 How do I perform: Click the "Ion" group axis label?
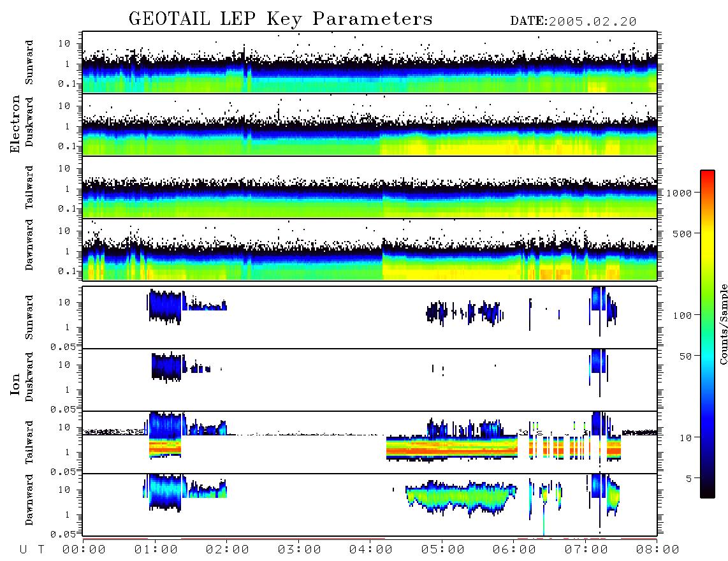[15, 384]
